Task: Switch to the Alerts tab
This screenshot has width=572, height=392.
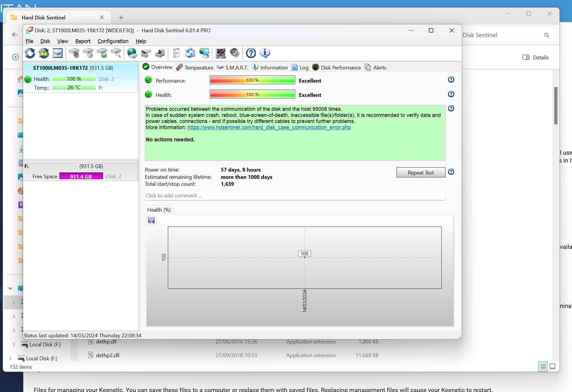Action: (376, 67)
